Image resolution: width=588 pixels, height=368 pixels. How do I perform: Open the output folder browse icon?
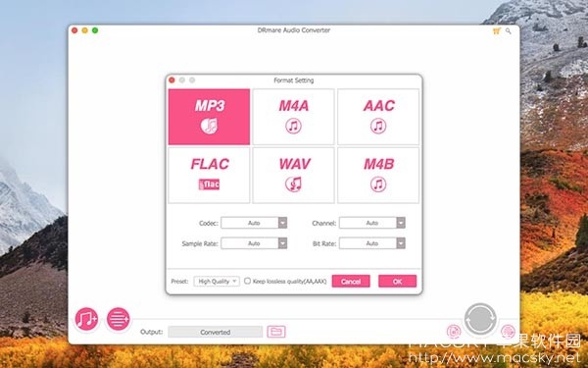tap(276, 332)
